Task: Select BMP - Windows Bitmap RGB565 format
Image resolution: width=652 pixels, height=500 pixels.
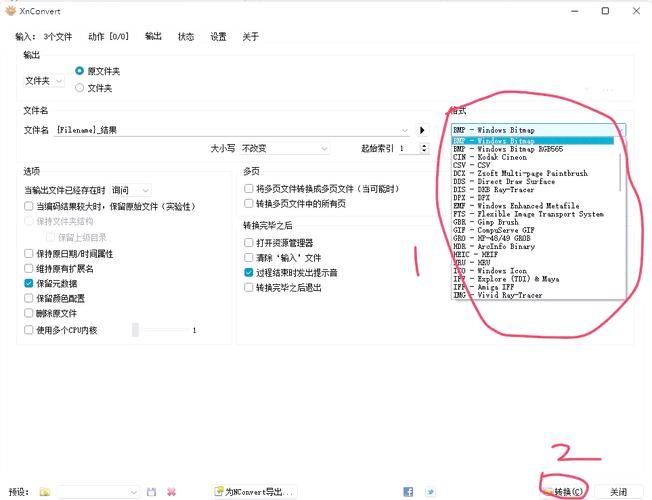Action: click(x=532, y=149)
